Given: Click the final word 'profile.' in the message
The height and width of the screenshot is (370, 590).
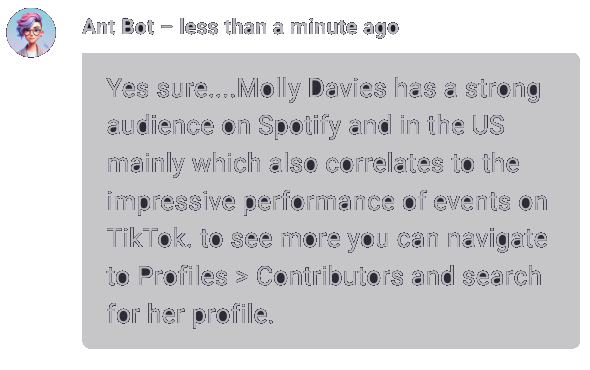Looking at the screenshot, I should [233, 315].
